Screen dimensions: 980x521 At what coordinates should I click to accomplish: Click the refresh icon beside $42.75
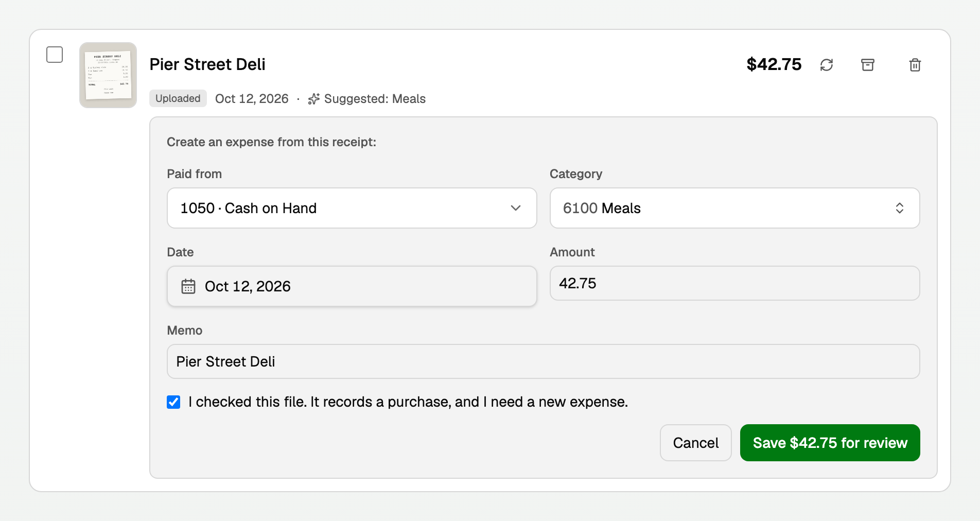tap(827, 65)
